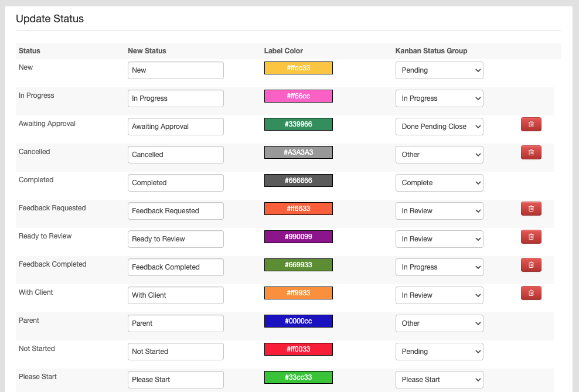The height and width of the screenshot is (392, 579).
Task: Click trash icon for With Client status
Action: point(531,293)
